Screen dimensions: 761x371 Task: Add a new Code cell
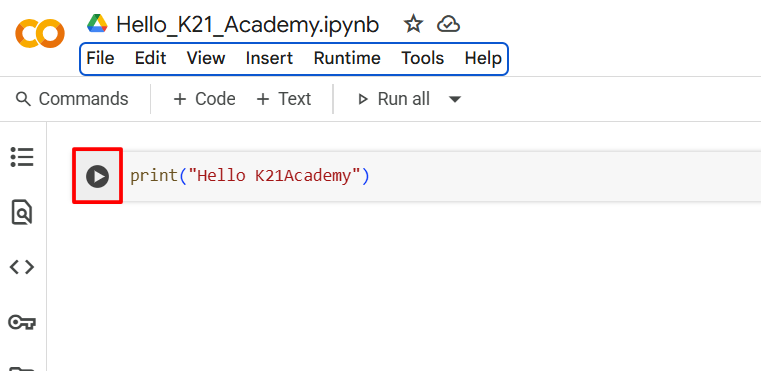point(204,99)
